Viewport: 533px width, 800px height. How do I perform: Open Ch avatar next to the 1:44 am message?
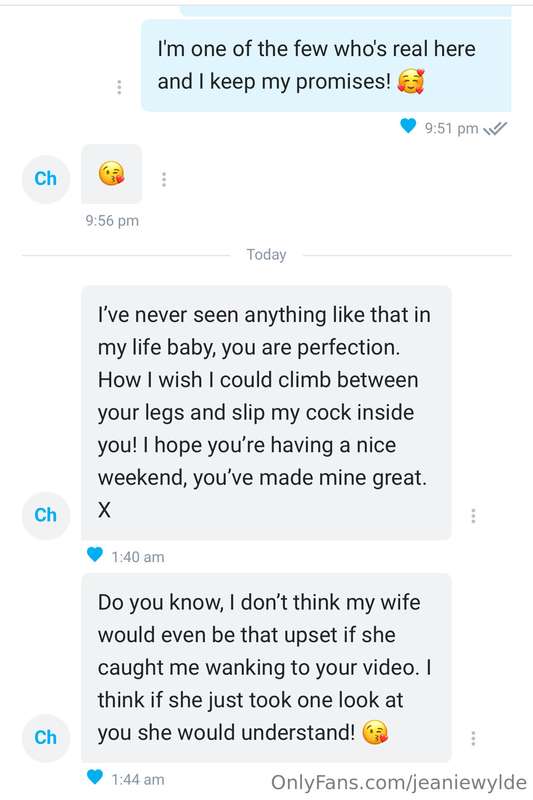46,738
